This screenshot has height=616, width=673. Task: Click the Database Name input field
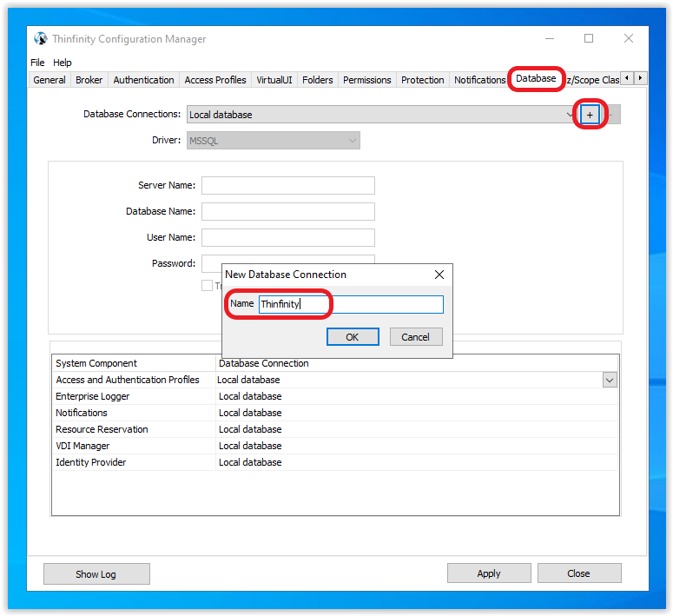pyautogui.click(x=288, y=211)
